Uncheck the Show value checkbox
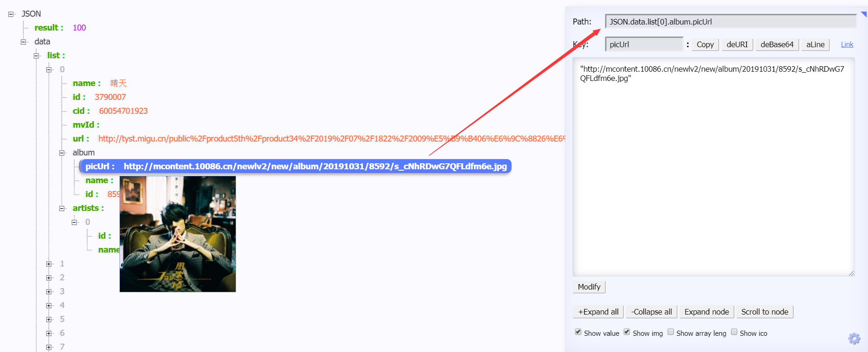The height and width of the screenshot is (352, 868). tap(578, 332)
